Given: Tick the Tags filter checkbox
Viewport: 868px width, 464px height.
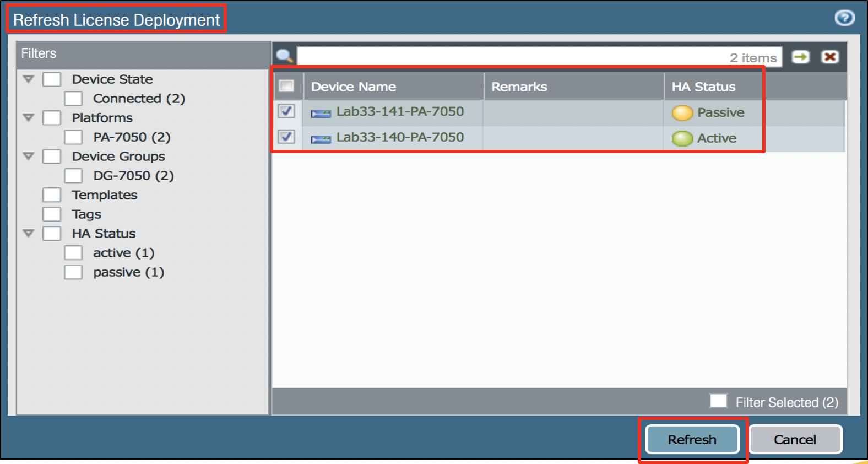Looking at the screenshot, I should [x=52, y=214].
